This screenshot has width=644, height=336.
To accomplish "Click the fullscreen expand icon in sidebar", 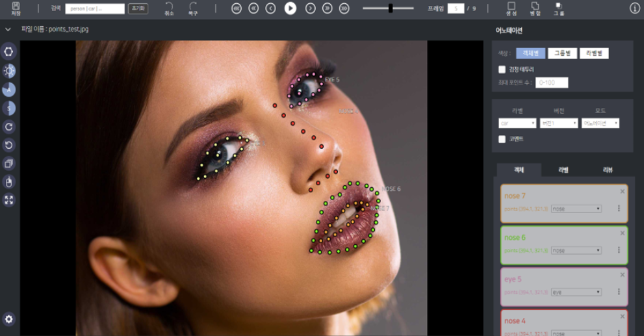I will (8, 200).
